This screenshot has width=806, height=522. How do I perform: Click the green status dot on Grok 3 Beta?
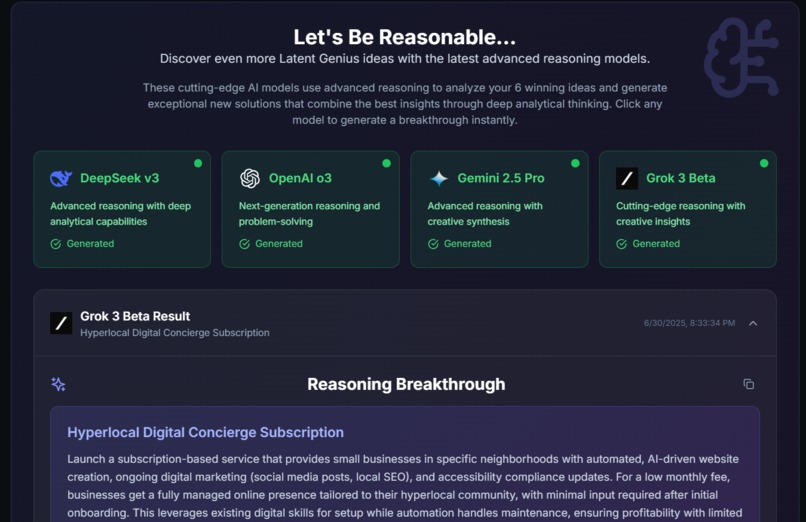[764, 163]
